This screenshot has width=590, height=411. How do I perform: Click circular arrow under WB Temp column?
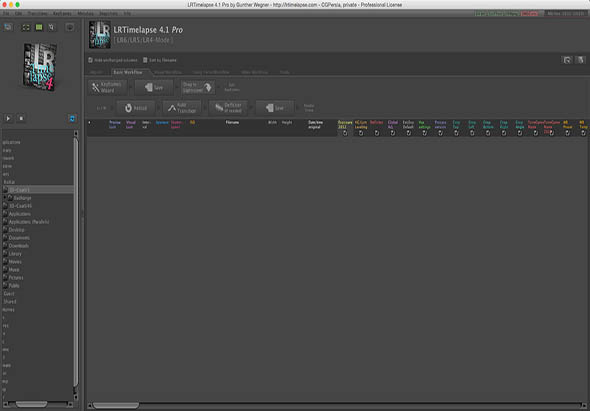583,133
